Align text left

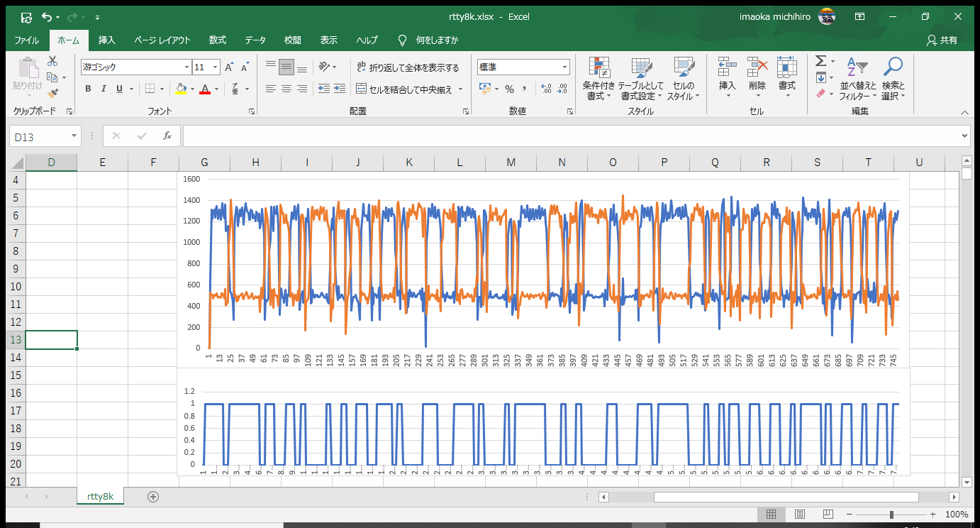271,89
